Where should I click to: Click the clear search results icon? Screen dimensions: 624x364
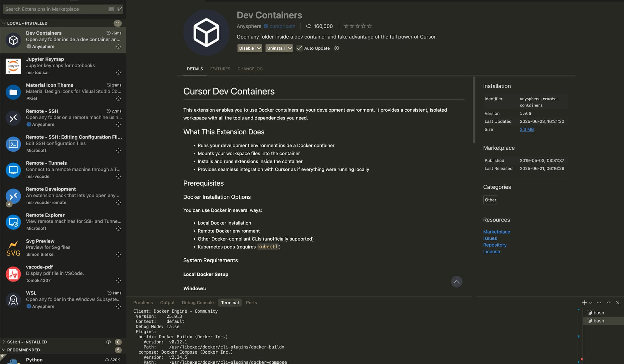(111, 9)
